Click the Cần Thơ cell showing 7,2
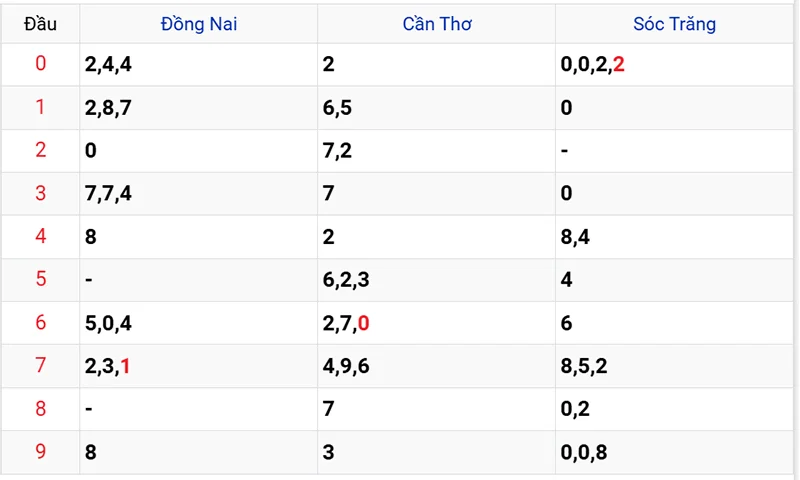Image resolution: width=800 pixels, height=480 pixels. (x=337, y=151)
